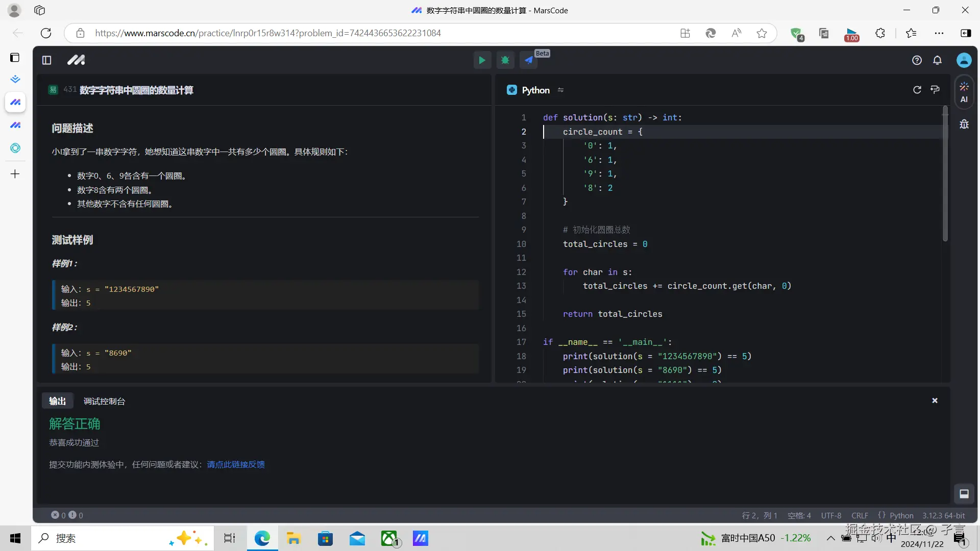The height and width of the screenshot is (551, 980).
Task: Open the help question mark icon
Action: 917,60
